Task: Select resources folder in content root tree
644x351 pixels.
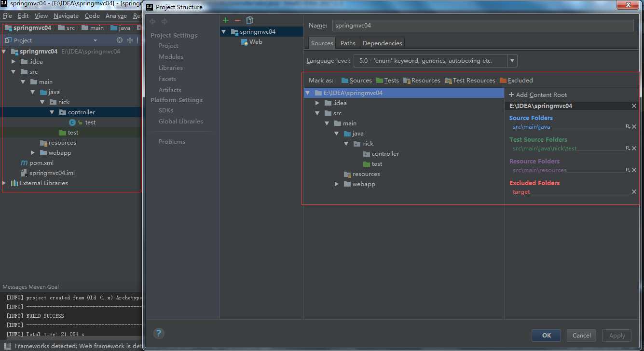Action: 362,174
